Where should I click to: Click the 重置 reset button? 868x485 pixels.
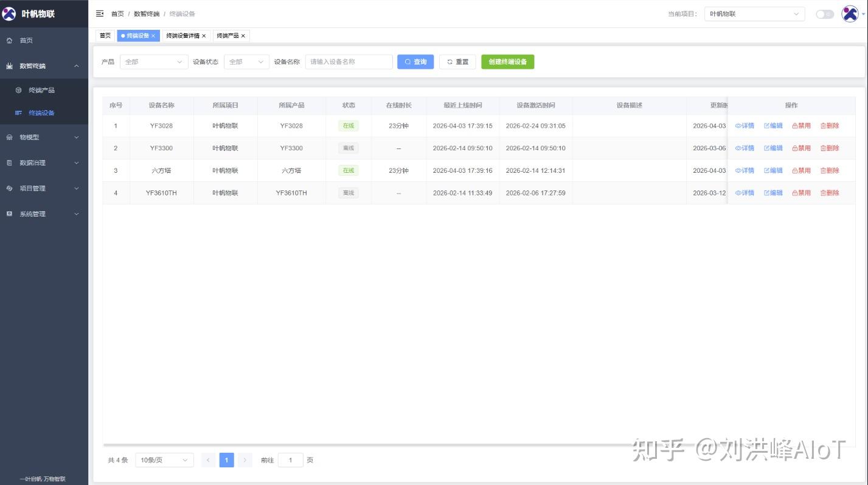tap(457, 61)
